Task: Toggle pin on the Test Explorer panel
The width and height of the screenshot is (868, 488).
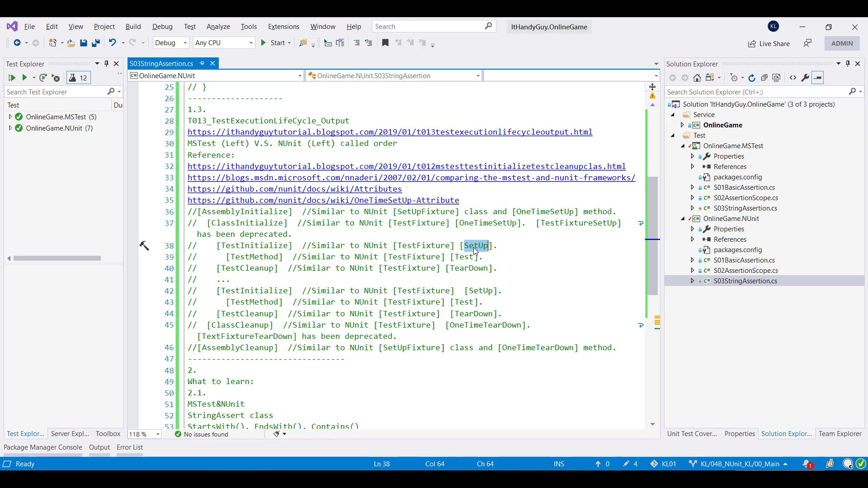Action: 107,64
